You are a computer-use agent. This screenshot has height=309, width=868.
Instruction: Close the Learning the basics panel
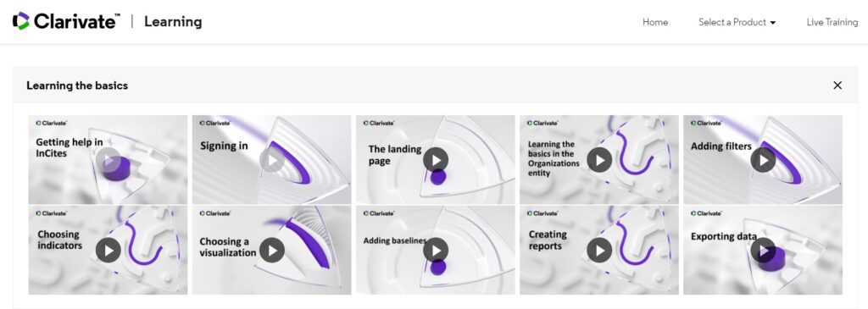(x=837, y=86)
